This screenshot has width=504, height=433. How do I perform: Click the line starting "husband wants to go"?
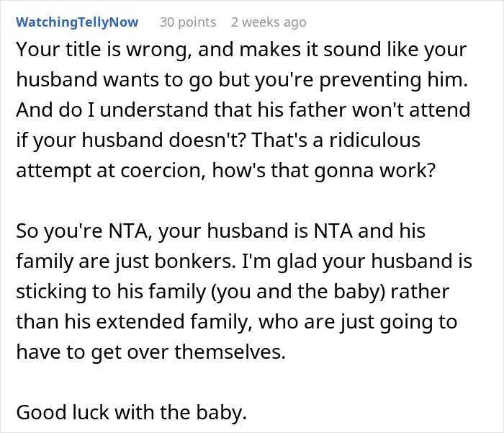click(241, 81)
